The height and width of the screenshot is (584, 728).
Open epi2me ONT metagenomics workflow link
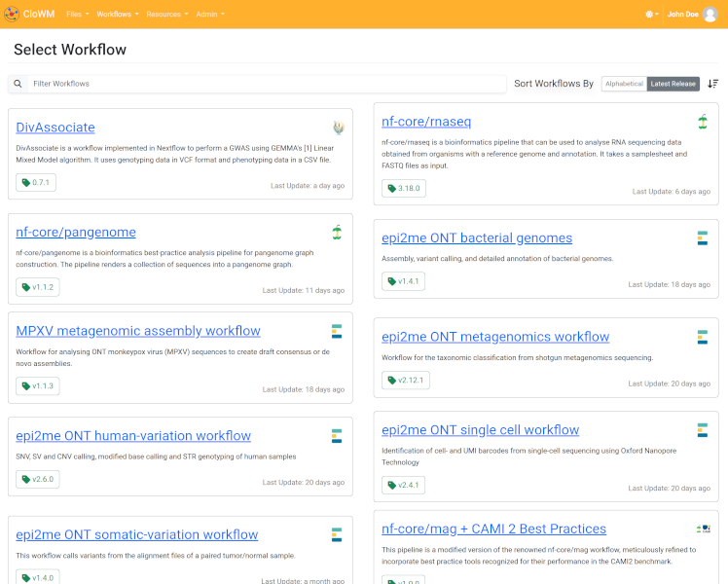point(495,337)
